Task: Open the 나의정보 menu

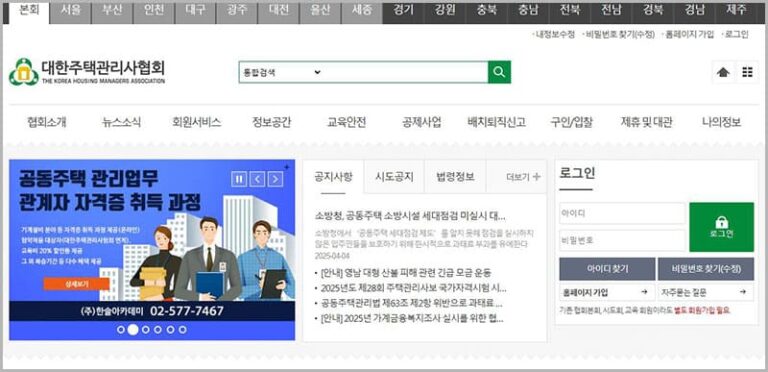Action: click(x=721, y=122)
